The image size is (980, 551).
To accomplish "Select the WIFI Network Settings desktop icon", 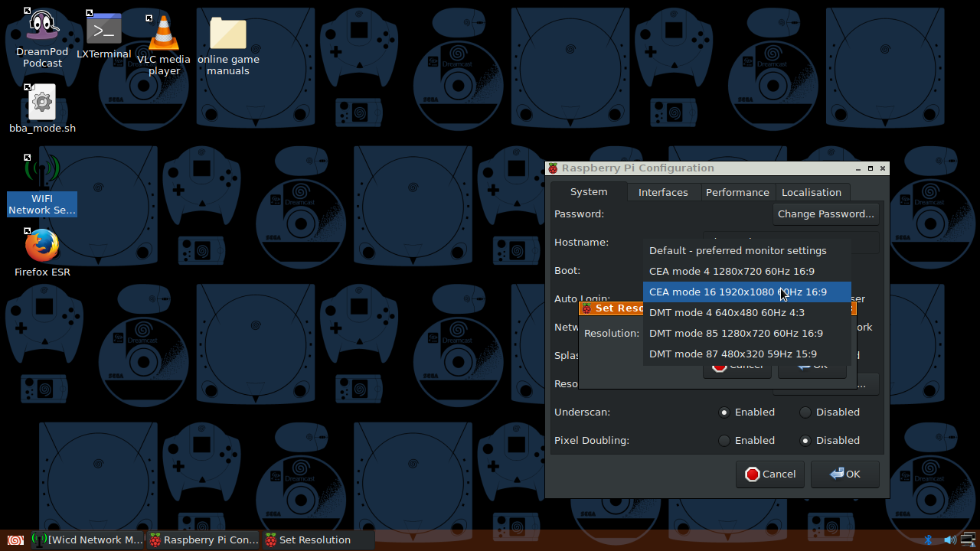I will point(42,184).
